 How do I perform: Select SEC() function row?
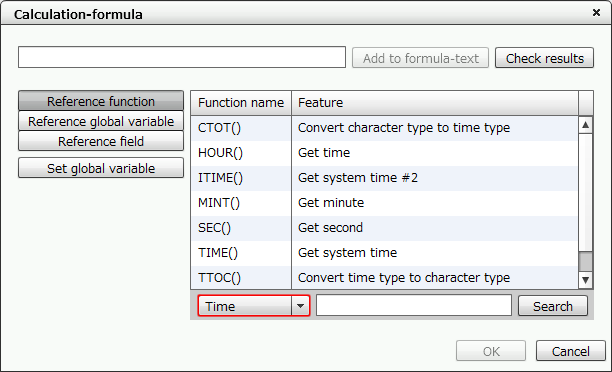(x=384, y=228)
